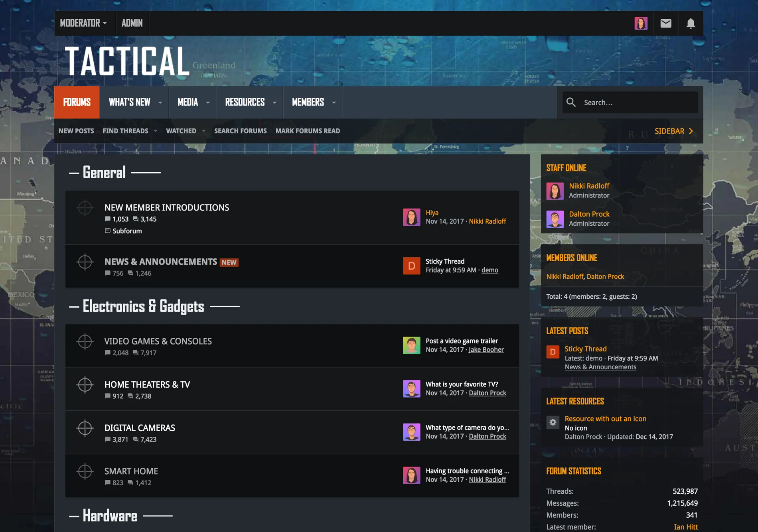This screenshot has width=758, height=532.
Task: Open the Find Threads dropdown arrow
Action: click(156, 131)
